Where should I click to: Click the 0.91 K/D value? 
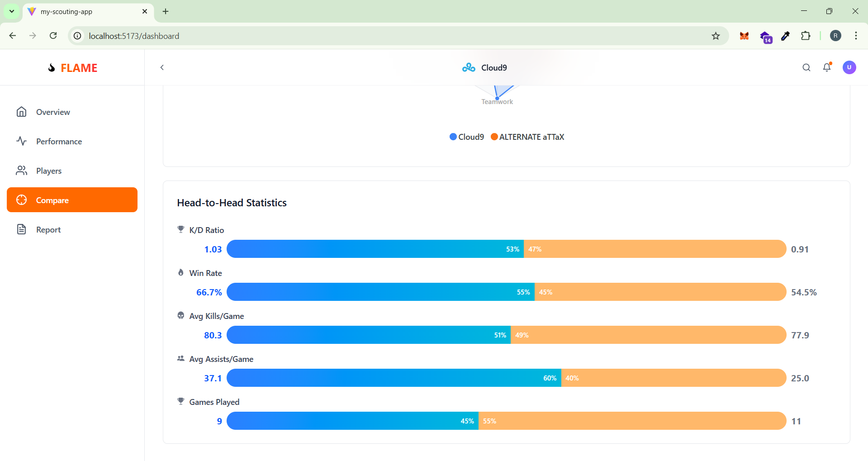click(x=800, y=249)
